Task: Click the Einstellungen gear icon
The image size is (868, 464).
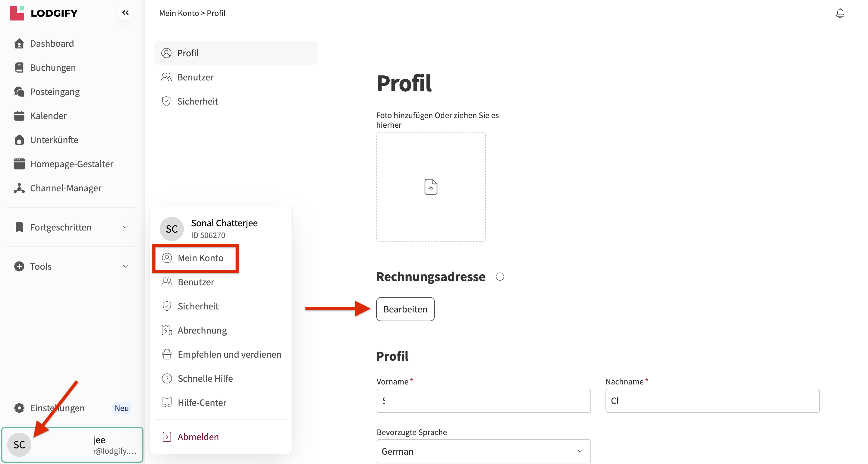Action: pyautogui.click(x=19, y=408)
